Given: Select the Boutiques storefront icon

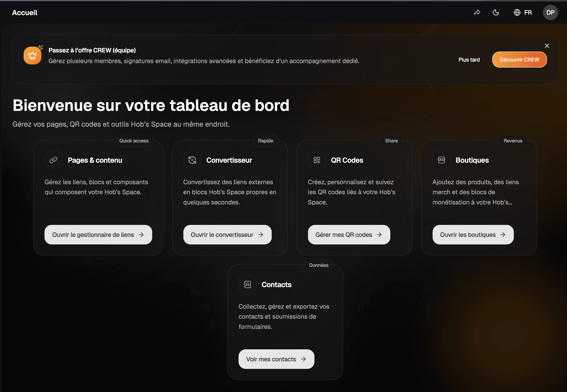Looking at the screenshot, I should click(441, 160).
